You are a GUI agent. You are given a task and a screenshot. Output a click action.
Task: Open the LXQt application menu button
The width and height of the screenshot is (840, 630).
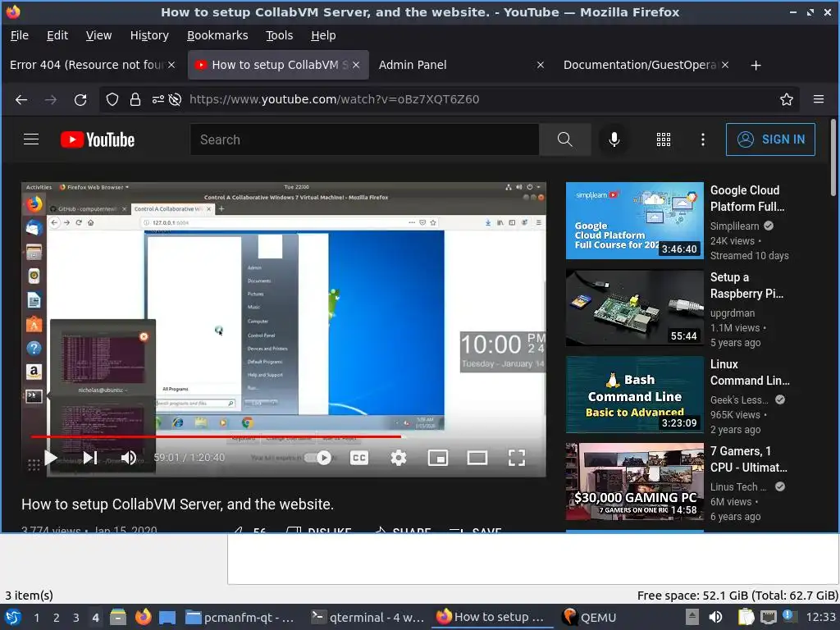[x=13, y=617]
